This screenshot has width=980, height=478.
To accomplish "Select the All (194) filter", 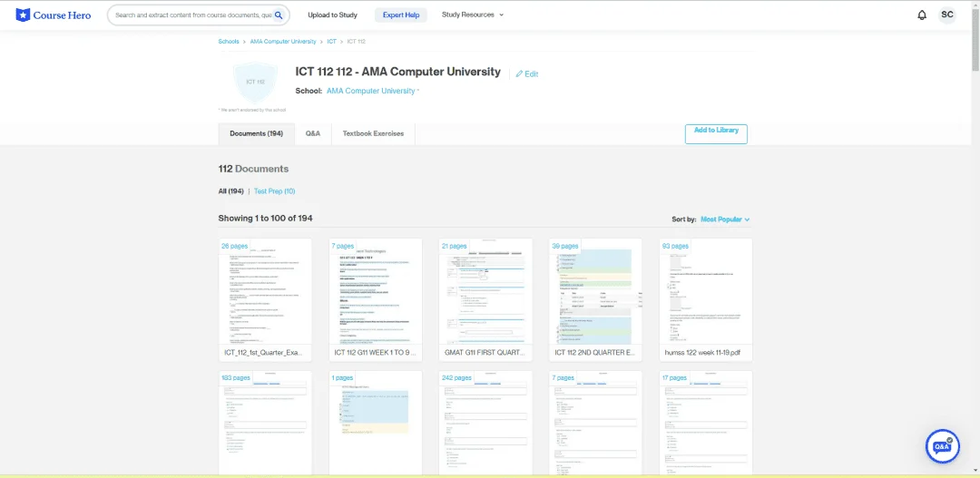I will pos(230,191).
